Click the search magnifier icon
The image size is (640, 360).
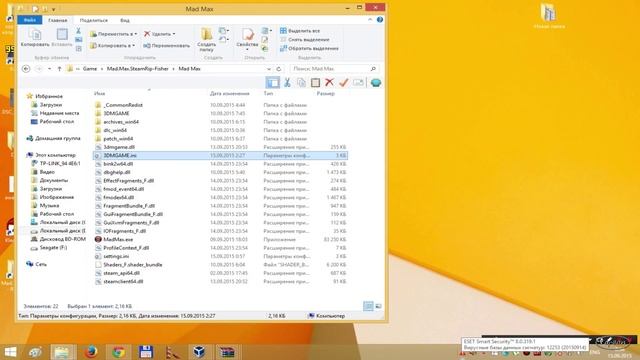tap(373, 69)
